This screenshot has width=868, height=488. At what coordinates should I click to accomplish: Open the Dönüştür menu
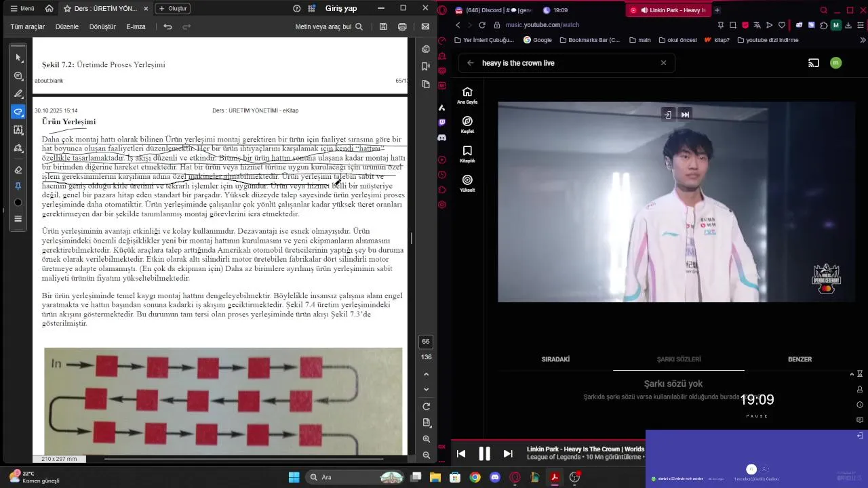tap(103, 26)
